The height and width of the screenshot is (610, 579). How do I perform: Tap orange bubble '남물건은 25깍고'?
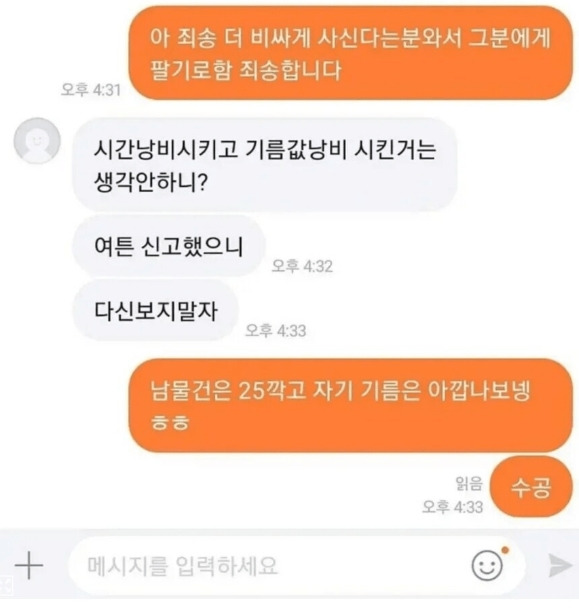point(351,405)
